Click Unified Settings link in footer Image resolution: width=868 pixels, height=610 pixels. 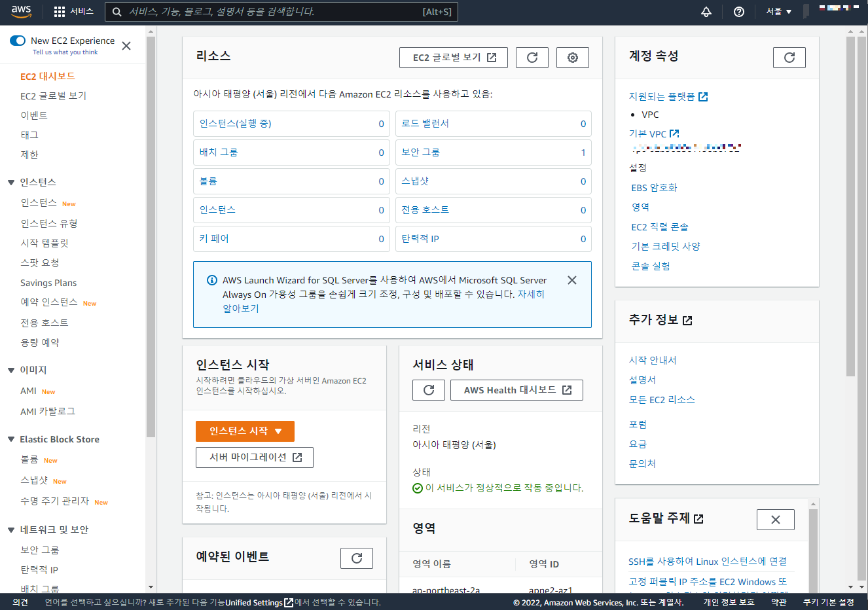[259, 603]
